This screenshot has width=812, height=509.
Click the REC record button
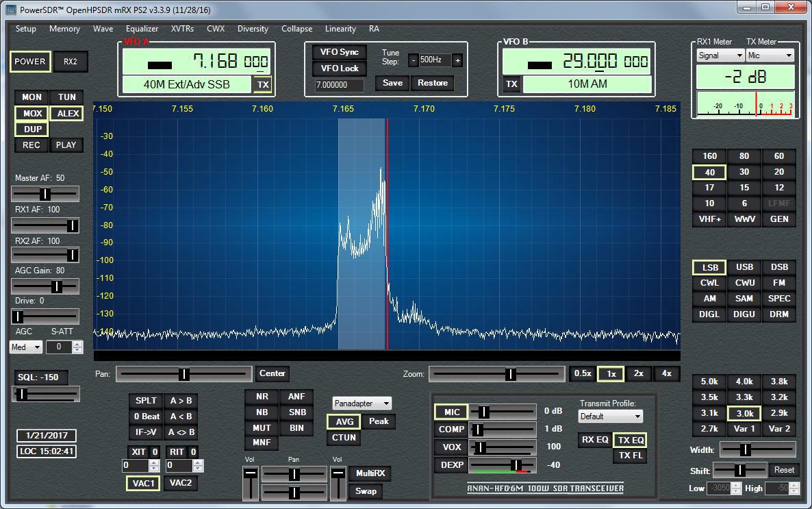point(31,145)
